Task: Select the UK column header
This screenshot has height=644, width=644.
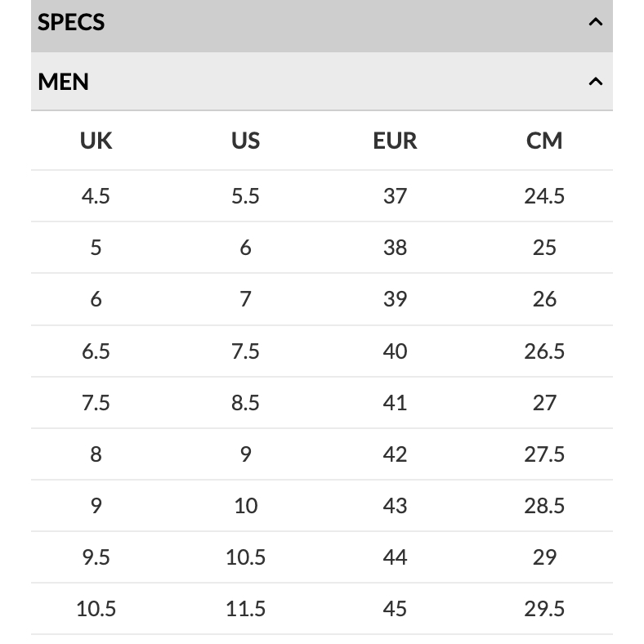Action: (96, 141)
